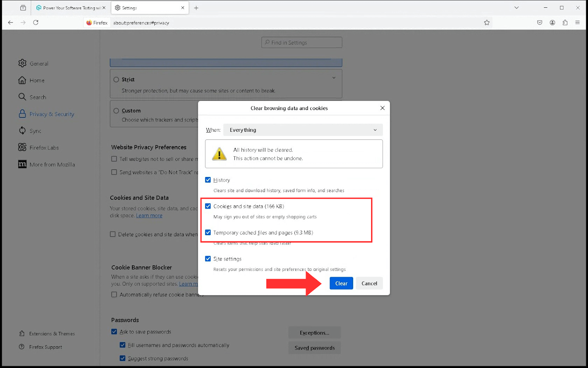Check Delete cookies and site data checkbox

(x=113, y=234)
